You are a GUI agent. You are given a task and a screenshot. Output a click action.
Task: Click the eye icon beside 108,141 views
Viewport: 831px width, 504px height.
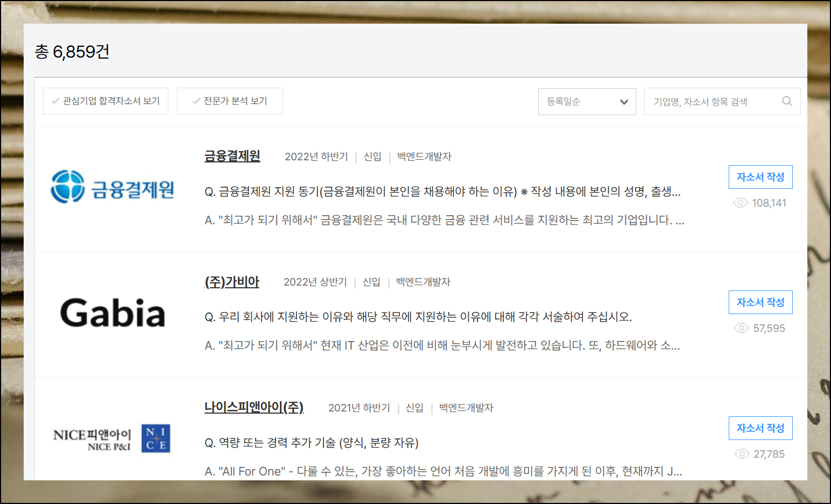click(x=741, y=203)
